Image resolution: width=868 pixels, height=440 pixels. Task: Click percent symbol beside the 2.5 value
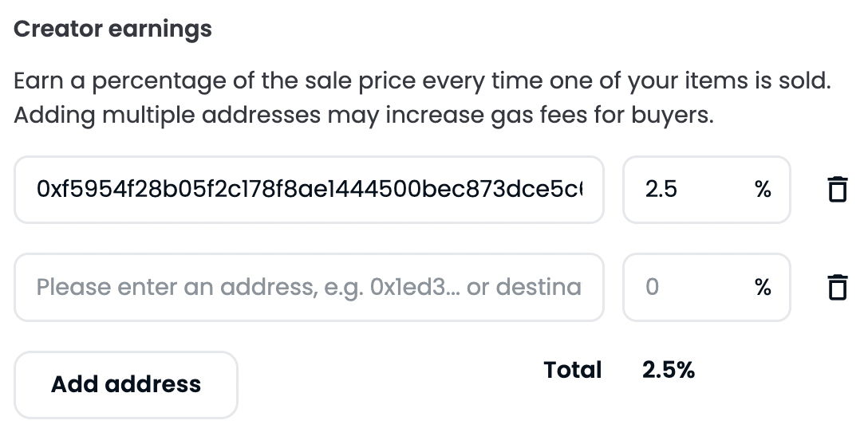(x=763, y=190)
